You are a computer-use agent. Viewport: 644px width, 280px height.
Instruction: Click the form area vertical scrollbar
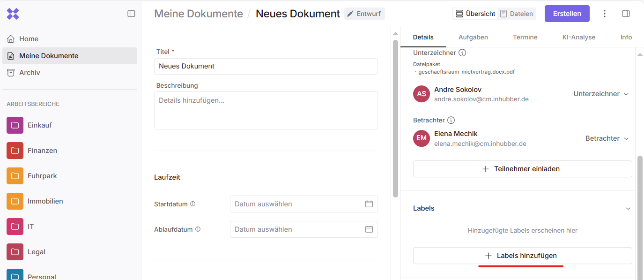pyautogui.click(x=395, y=117)
